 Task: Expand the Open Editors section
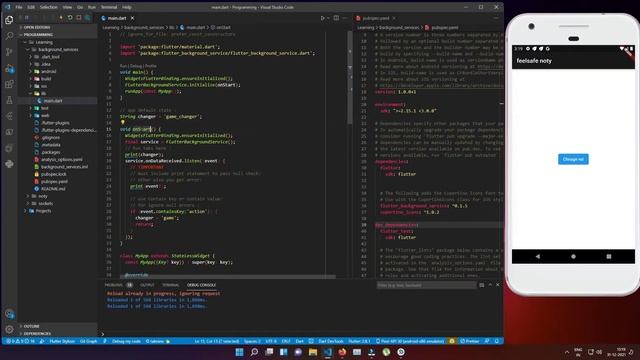coord(58,27)
